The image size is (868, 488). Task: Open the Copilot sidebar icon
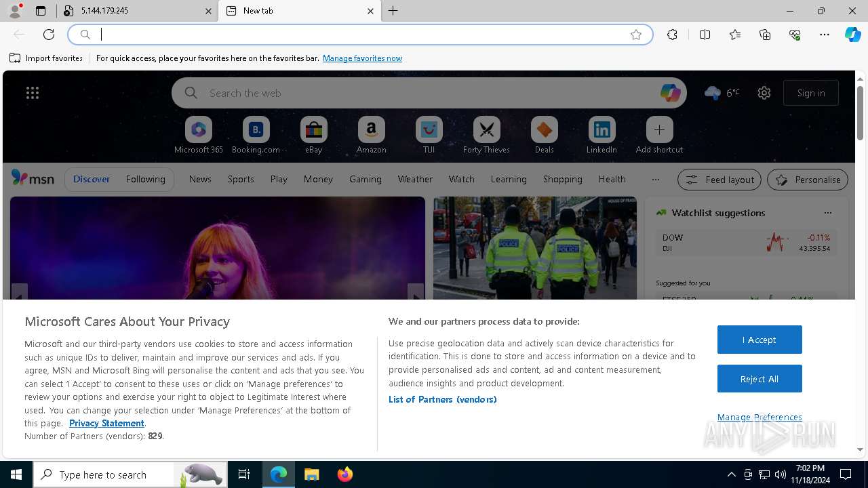[853, 35]
